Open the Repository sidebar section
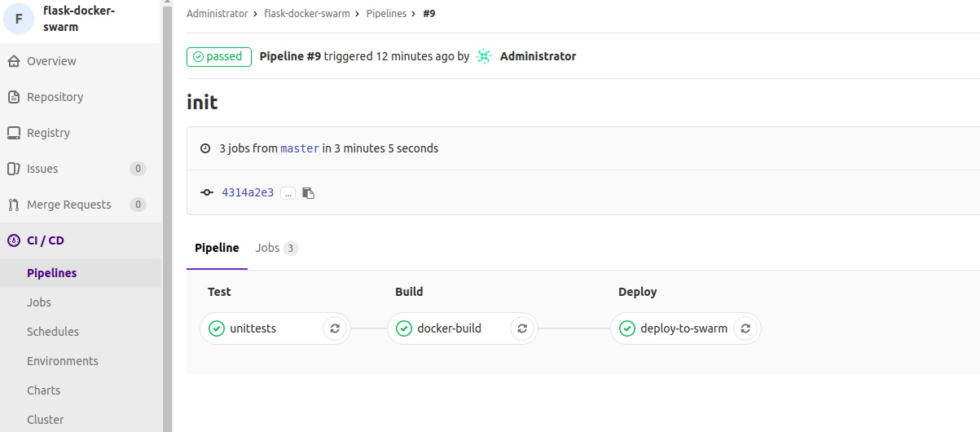The image size is (980, 432). [x=55, y=97]
